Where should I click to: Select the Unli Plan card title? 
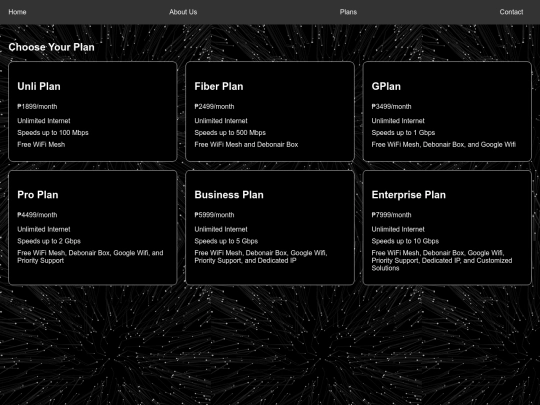(x=39, y=86)
